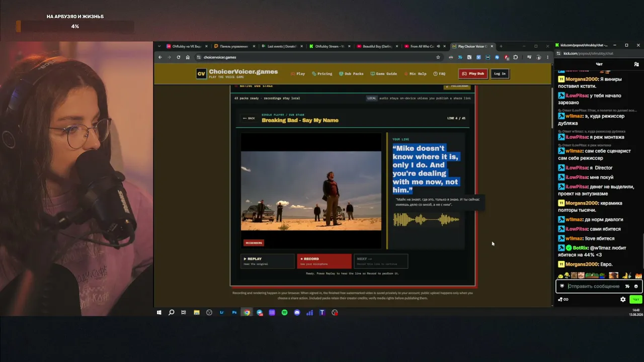Open Discord from the taskbar

(297, 312)
